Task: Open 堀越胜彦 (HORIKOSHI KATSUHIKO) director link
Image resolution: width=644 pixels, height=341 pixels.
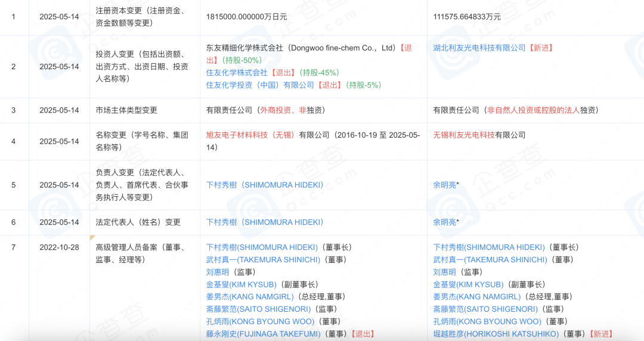Action: click(x=496, y=334)
